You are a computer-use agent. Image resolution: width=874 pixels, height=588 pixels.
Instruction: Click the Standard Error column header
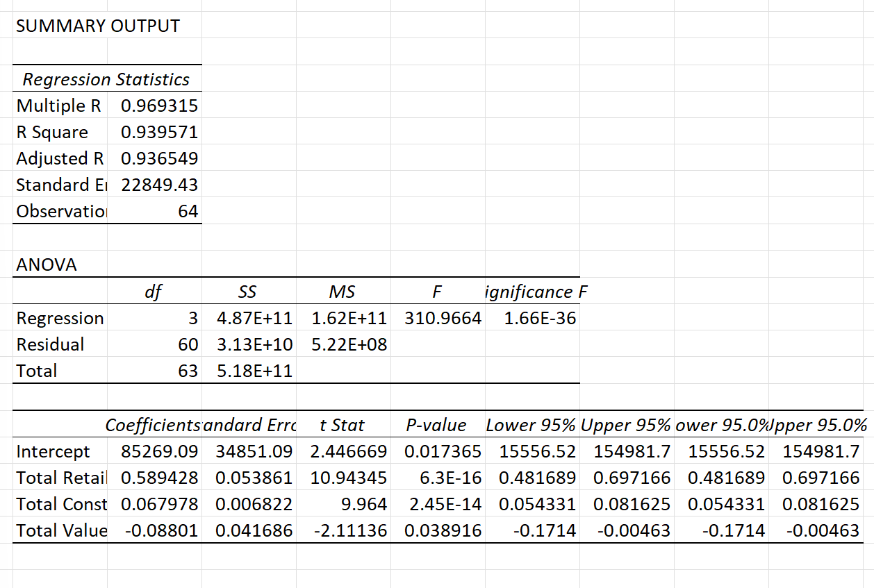pos(249,425)
